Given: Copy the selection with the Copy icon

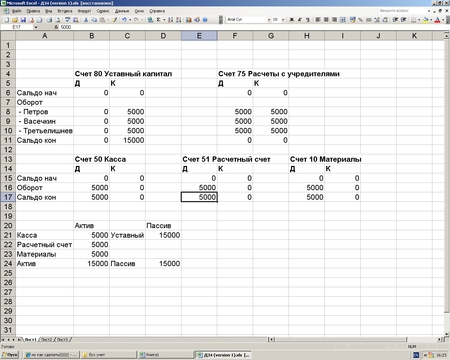Looking at the screenshot, I should [x=94, y=20].
